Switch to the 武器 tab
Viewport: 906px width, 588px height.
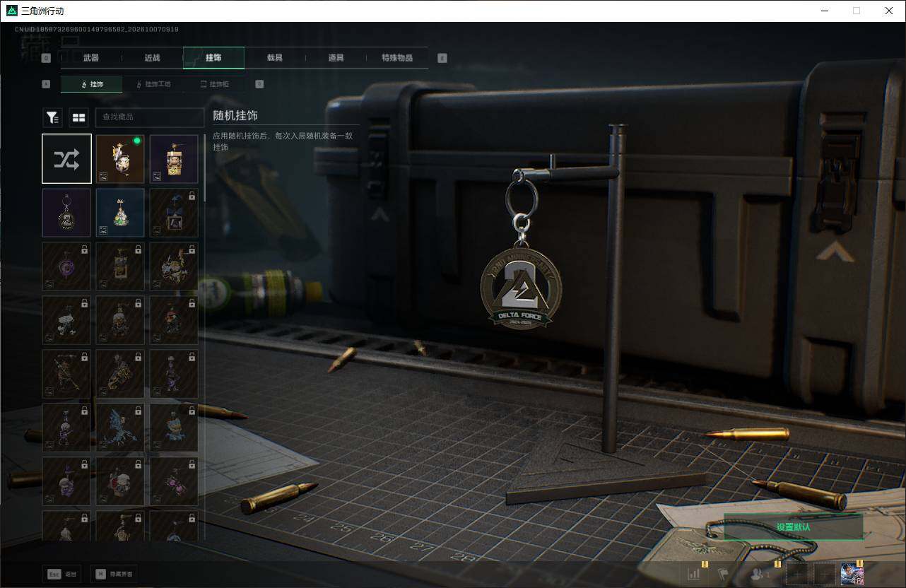(91, 58)
